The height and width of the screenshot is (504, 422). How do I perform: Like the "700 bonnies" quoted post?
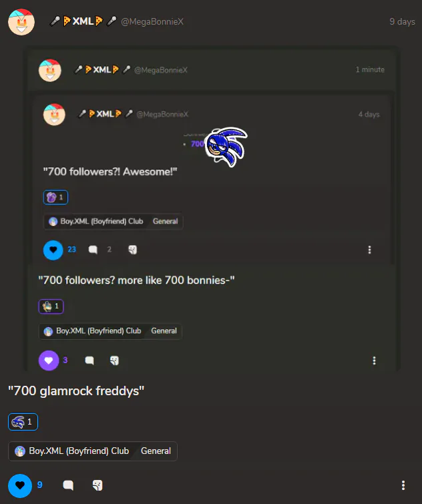49,360
